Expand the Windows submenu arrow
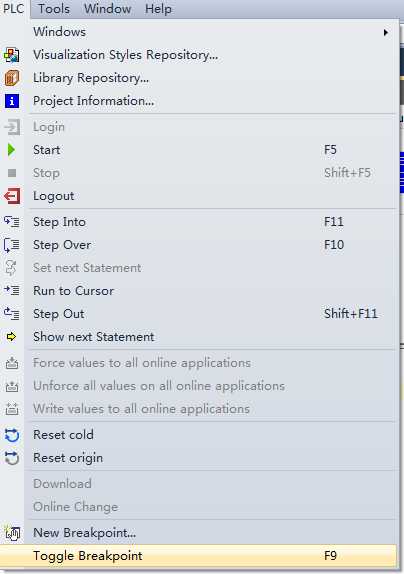404x574 pixels. point(385,32)
